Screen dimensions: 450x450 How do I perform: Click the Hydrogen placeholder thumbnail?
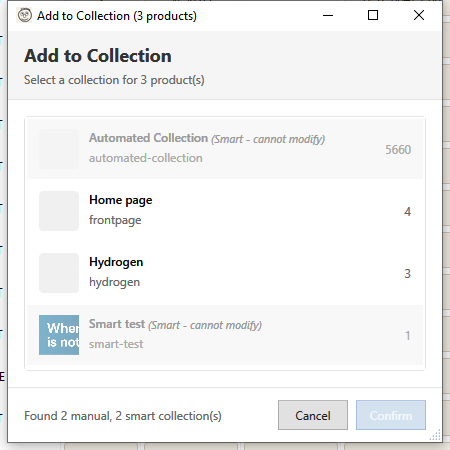pyautogui.click(x=59, y=273)
